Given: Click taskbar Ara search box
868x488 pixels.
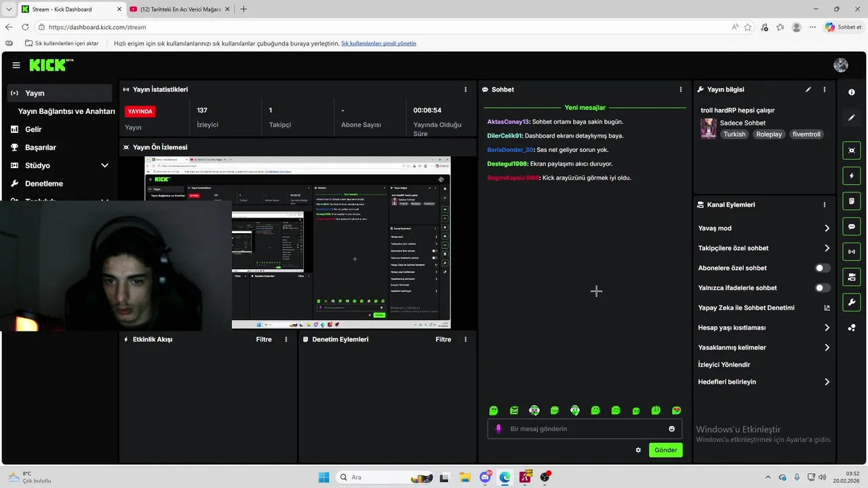Looking at the screenshot, I should point(384,477).
